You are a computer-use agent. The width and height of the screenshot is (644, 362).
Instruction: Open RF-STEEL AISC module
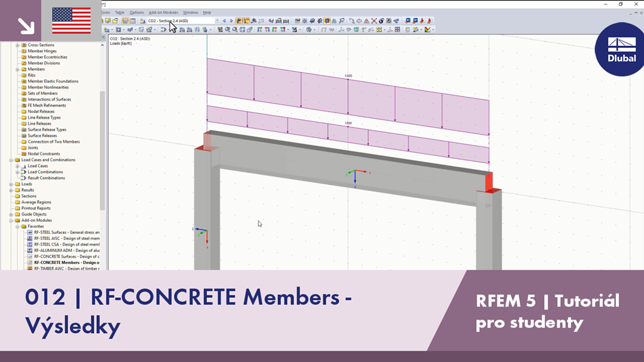click(67, 238)
